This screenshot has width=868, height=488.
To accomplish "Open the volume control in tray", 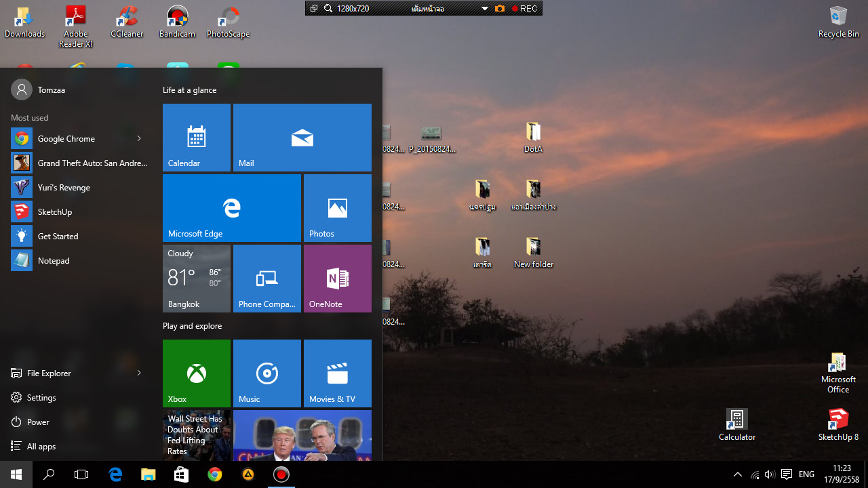I will [x=770, y=474].
